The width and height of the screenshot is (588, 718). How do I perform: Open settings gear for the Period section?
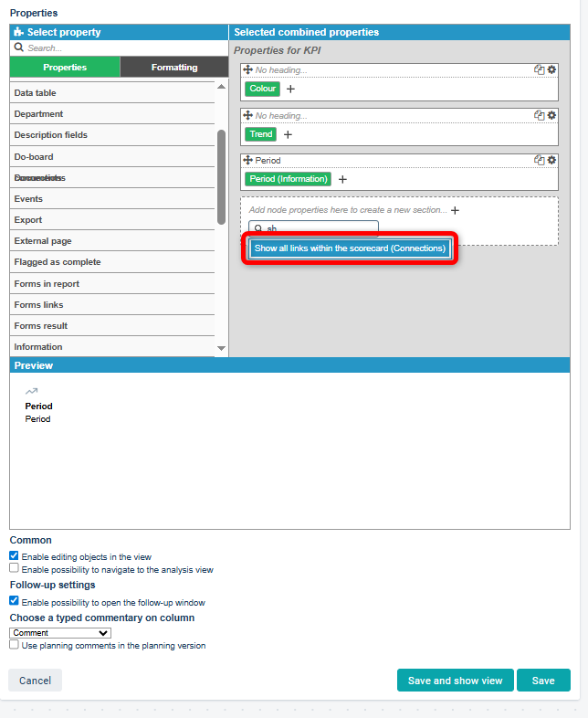point(551,160)
